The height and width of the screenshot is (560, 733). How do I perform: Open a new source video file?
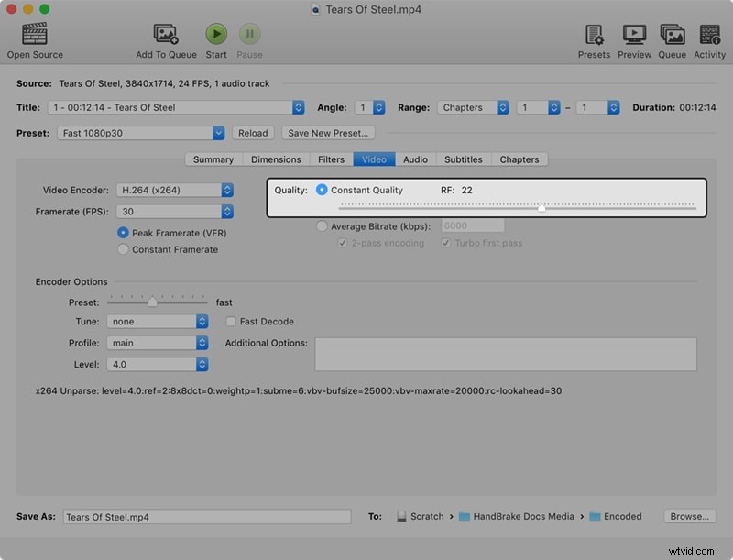(x=35, y=32)
